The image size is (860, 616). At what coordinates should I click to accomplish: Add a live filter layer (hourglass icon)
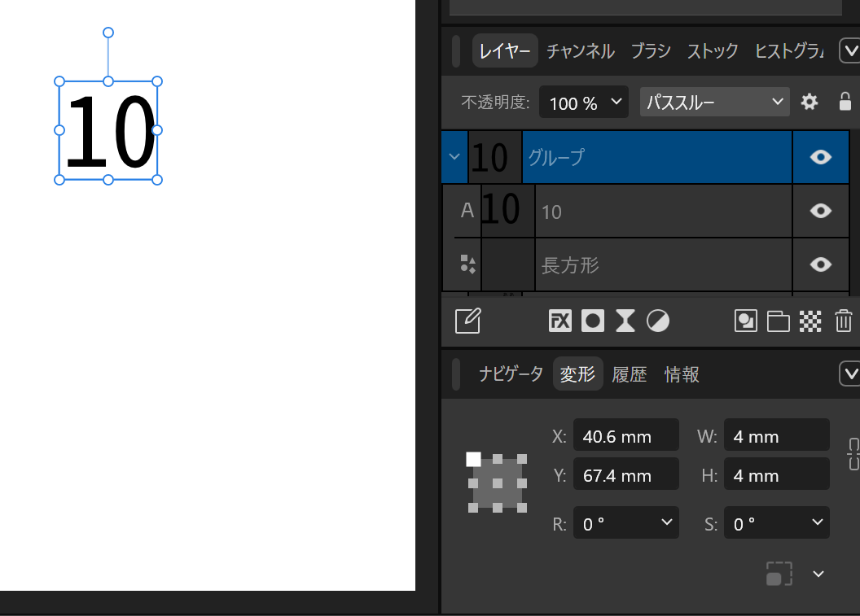click(625, 321)
